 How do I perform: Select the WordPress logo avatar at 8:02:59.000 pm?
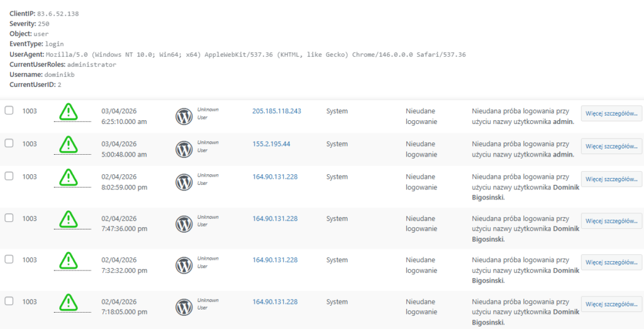pos(184,182)
